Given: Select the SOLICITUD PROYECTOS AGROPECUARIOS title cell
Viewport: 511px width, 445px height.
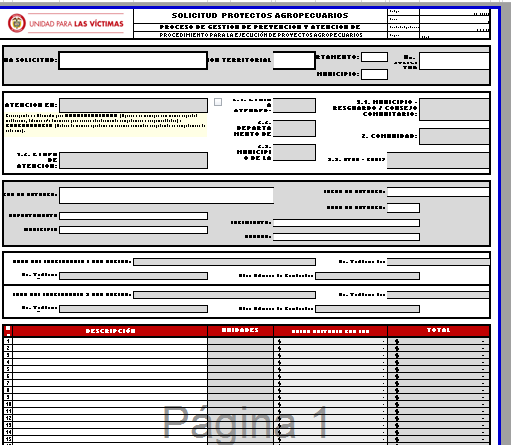Looking at the screenshot, I should pos(260,16).
